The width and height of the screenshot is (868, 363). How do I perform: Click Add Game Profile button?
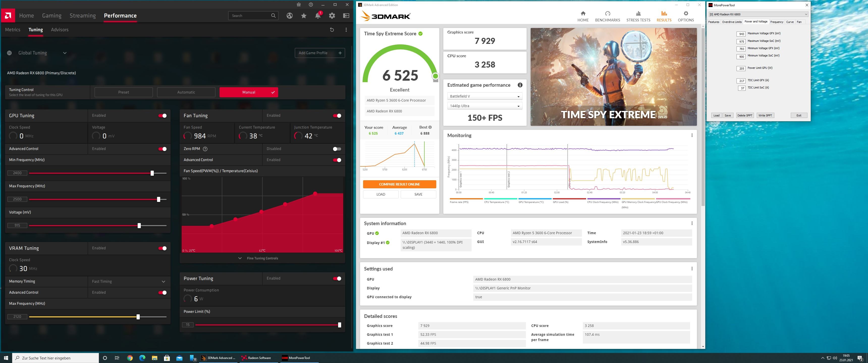[320, 53]
